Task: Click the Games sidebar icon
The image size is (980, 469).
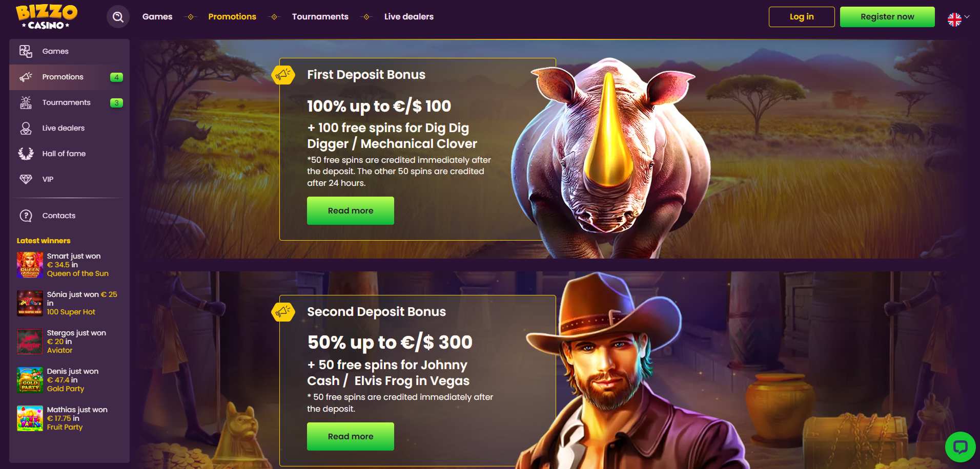Action: [26, 51]
